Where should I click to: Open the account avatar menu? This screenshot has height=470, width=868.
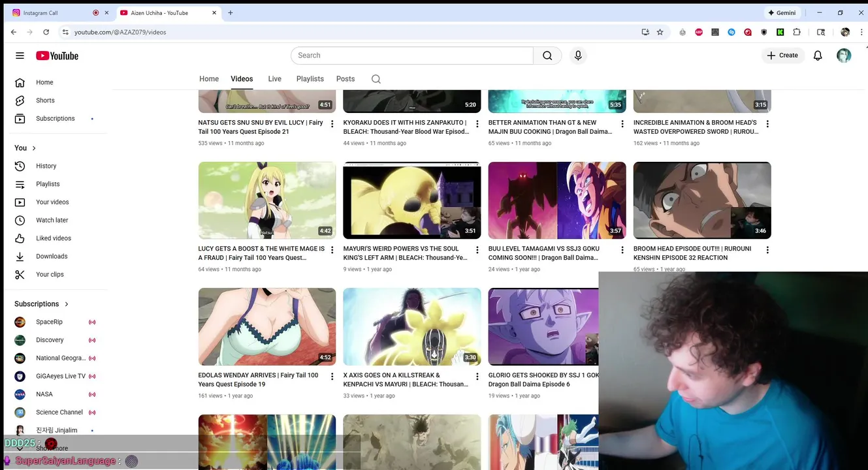tap(844, 55)
